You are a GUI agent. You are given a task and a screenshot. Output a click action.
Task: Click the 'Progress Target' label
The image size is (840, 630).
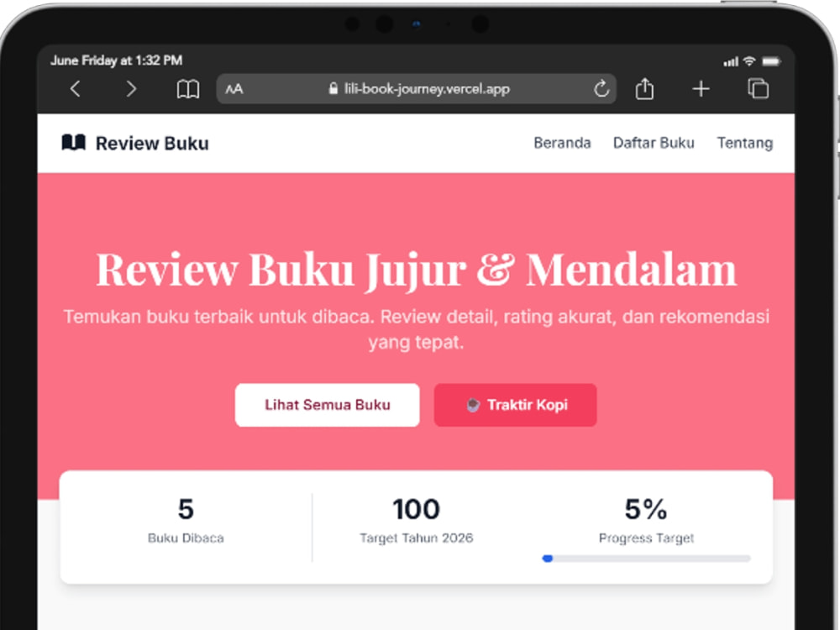pyautogui.click(x=646, y=538)
